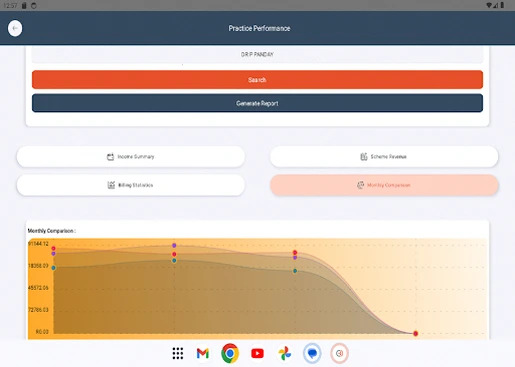
Task: Click the R0.00 axis label
Action: 42,332
